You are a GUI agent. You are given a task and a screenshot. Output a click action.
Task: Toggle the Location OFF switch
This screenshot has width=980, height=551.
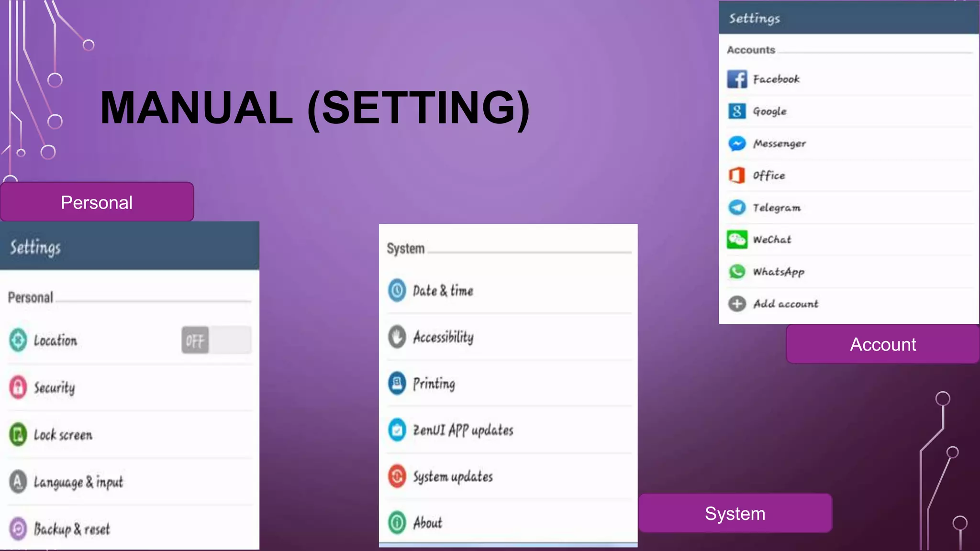216,340
